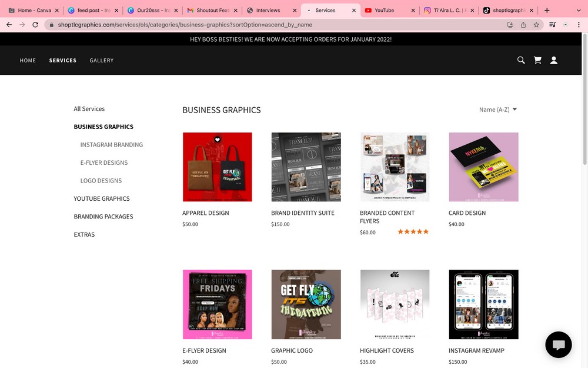Go back with the browser back arrow

click(9, 25)
